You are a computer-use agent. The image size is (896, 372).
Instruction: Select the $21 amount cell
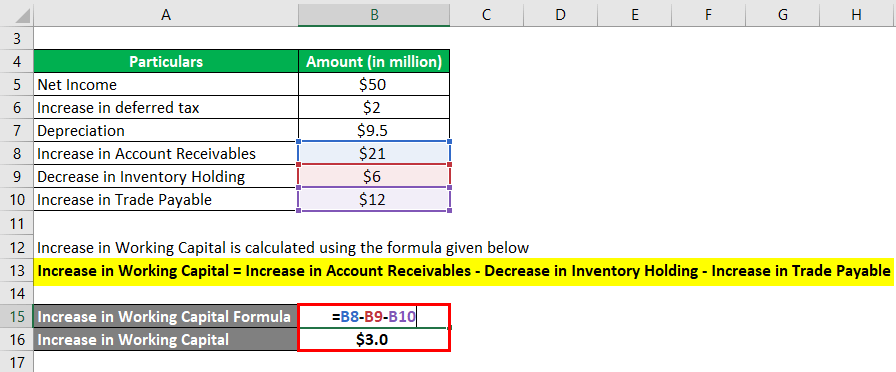point(374,154)
